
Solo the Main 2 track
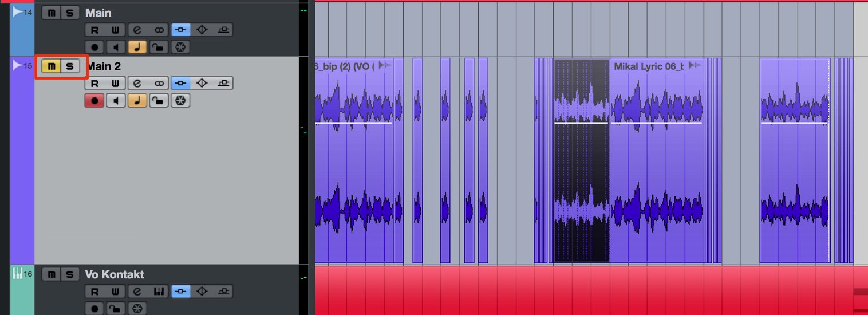(70, 66)
